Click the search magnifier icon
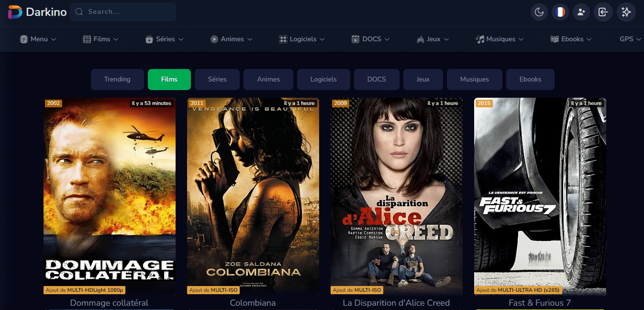This screenshot has height=310, width=644. point(79,11)
